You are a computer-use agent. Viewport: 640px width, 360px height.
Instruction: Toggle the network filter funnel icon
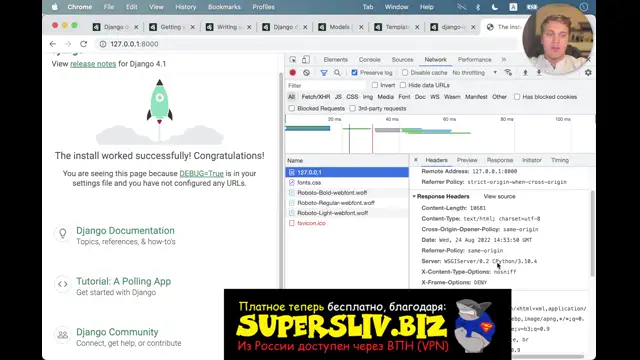coord(324,73)
